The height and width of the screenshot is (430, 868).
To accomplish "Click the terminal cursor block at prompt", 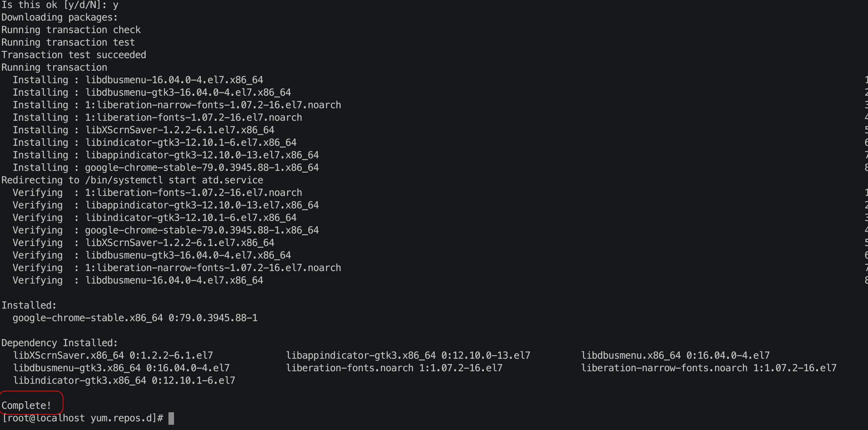I will click(x=171, y=418).
